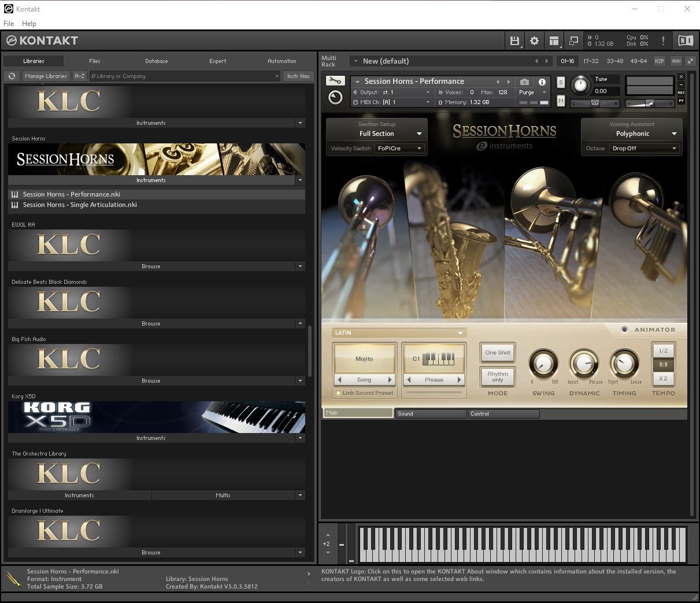
Task: Toggle the PV button on instrument
Action: point(681,101)
